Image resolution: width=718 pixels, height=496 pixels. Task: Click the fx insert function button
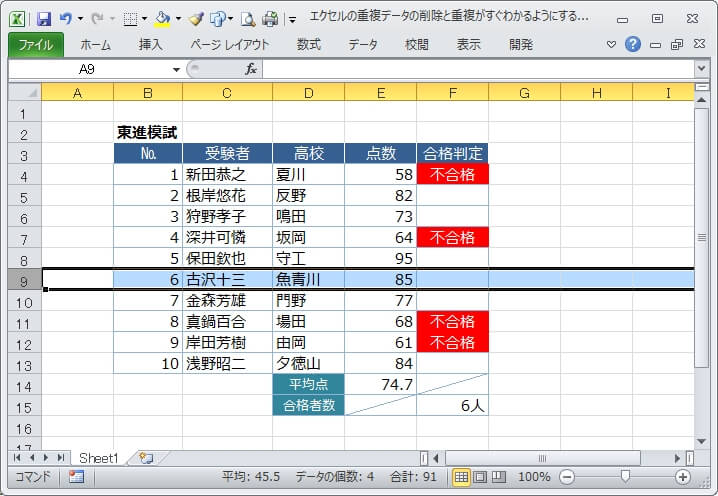[x=250, y=69]
